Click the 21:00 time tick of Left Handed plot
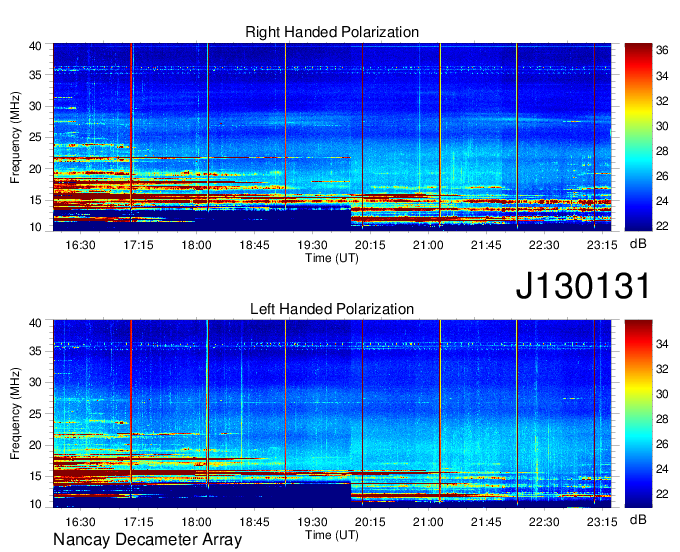The width and height of the screenshot is (680, 552). click(428, 522)
